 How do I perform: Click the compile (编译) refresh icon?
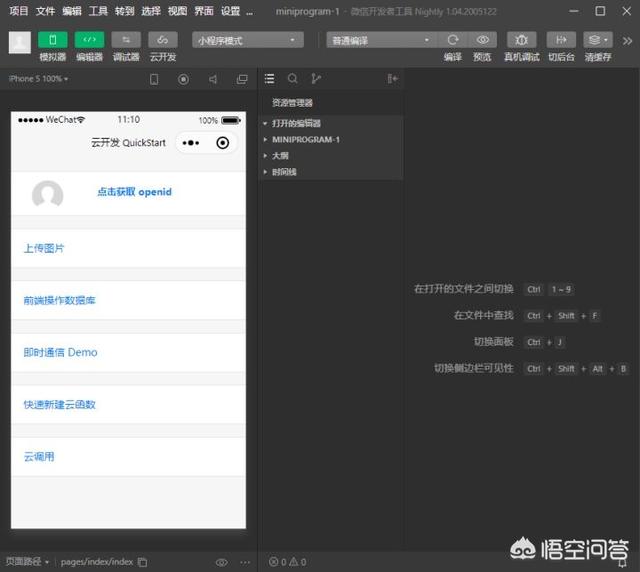coord(453,40)
